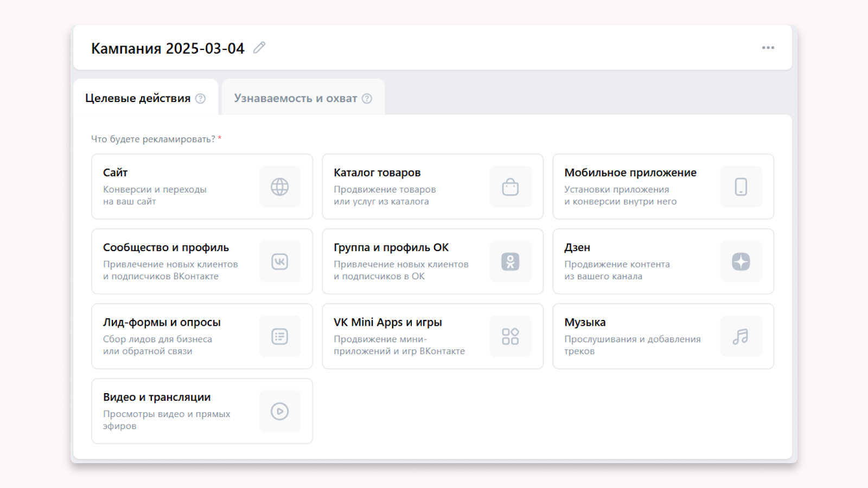Click the mini apps grid icon
Screen dimensions: 868x488
(510, 336)
